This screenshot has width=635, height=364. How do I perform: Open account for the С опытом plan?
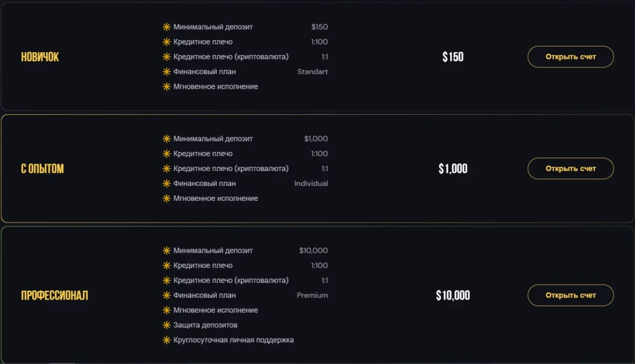click(x=571, y=168)
